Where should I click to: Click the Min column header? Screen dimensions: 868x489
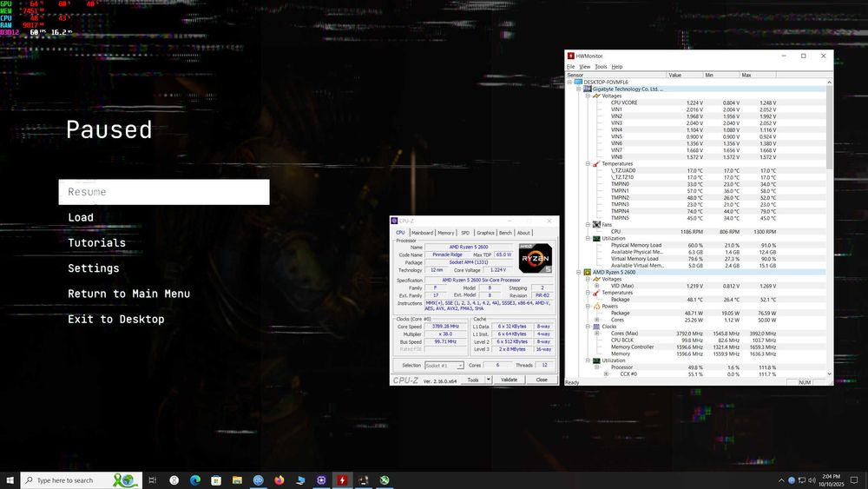tap(721, 75)
